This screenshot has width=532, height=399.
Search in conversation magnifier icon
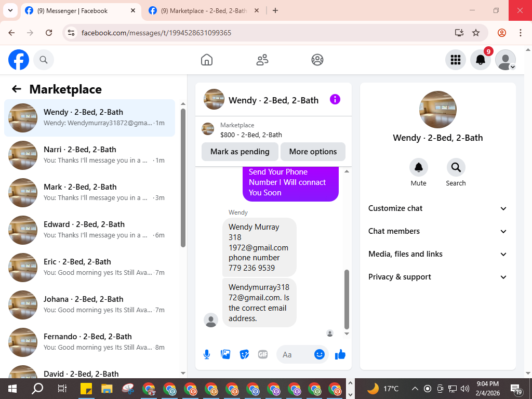456,167
